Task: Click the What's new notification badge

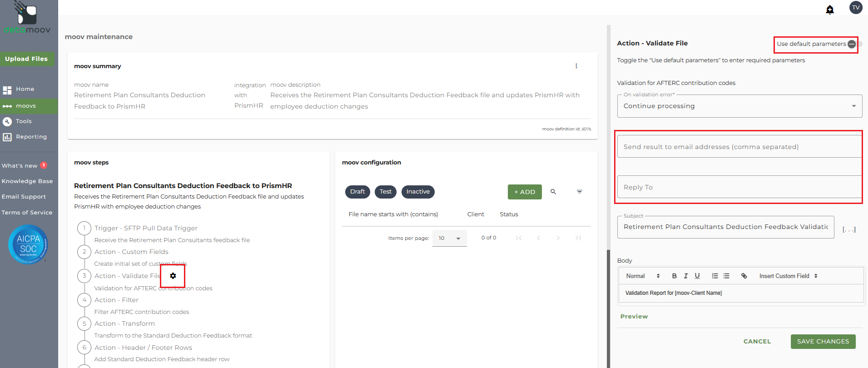Action: coord(44,165)
